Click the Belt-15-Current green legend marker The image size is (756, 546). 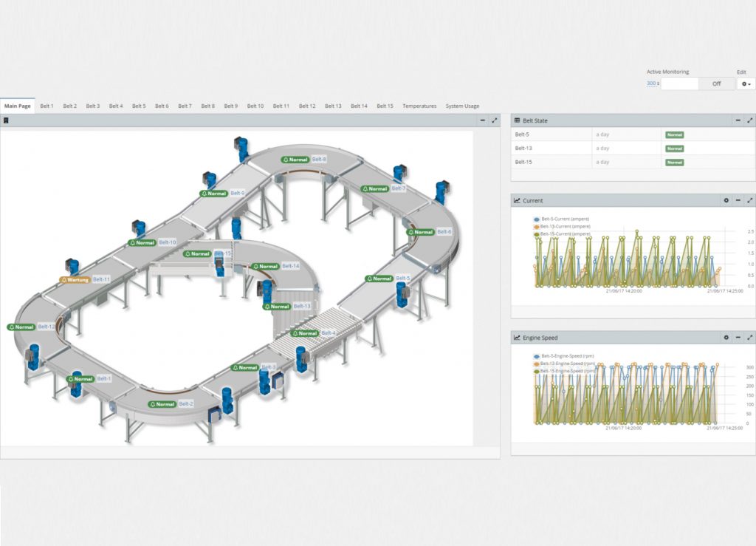coord(537,233)
